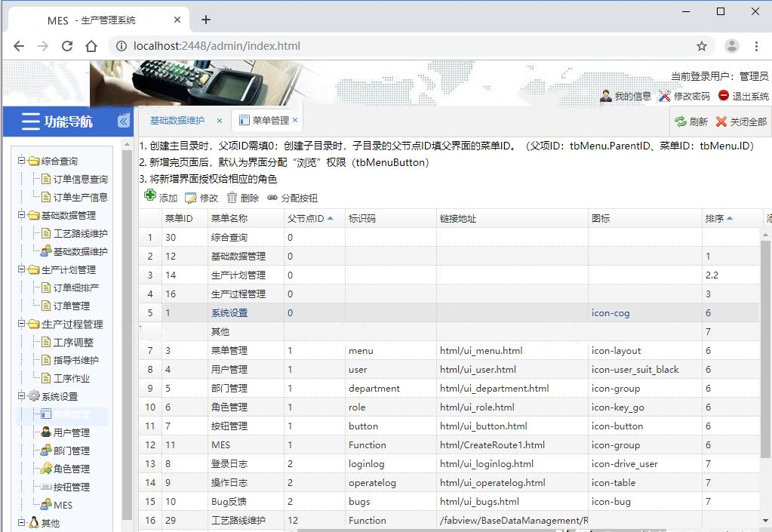This screenshot has height=532, width=772.
Task: Click the browser back arrow
Action: (x=19, y=46)
